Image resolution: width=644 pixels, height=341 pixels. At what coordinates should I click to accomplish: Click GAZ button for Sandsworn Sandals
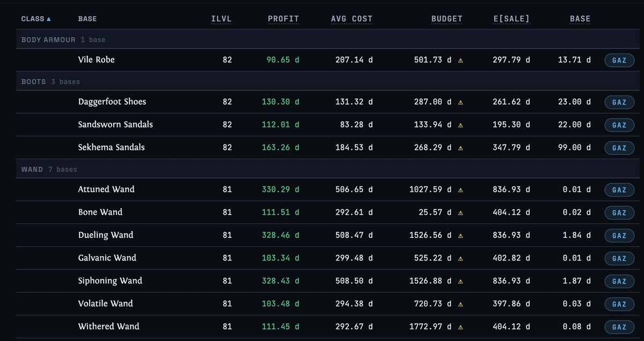619,125
